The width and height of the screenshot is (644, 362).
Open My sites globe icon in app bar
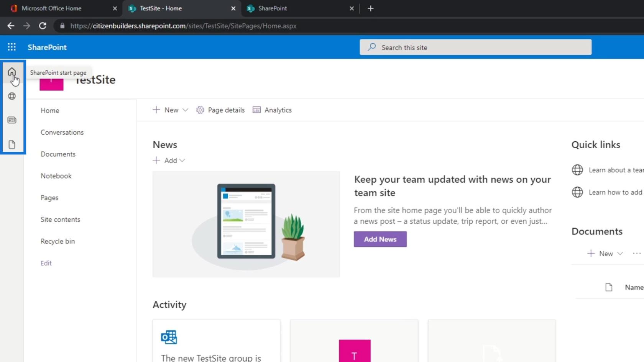(x=12, y=96)
